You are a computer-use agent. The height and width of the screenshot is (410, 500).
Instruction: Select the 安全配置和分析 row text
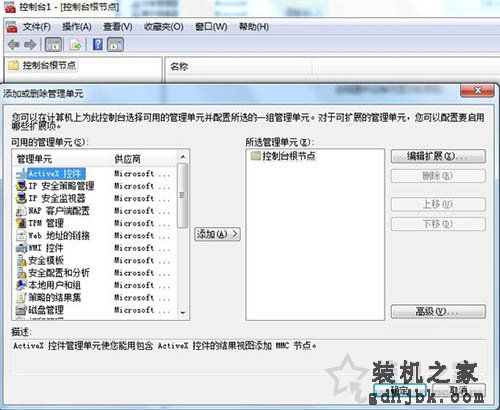(59, 273)
